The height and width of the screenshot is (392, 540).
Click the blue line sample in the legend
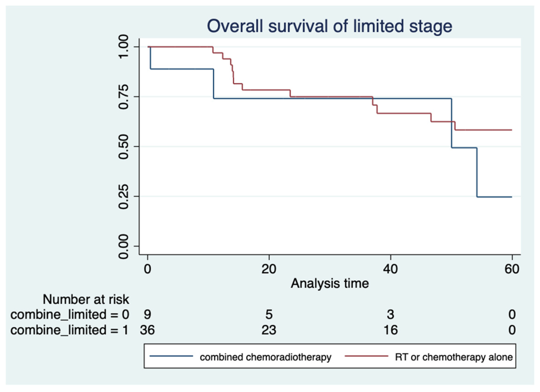(x=171, y=356)
